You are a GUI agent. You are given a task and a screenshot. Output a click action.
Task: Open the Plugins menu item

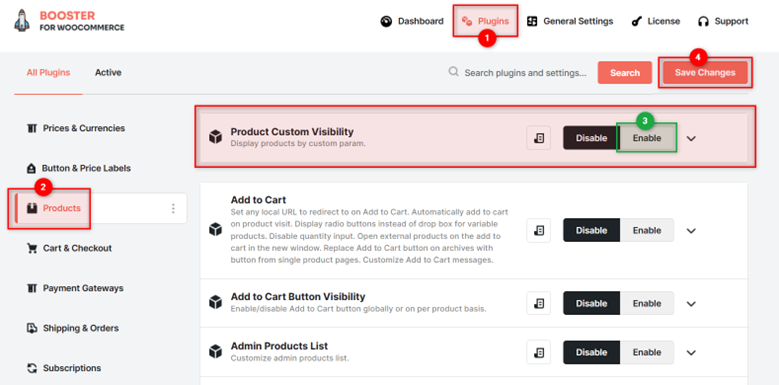pos(485,21)
